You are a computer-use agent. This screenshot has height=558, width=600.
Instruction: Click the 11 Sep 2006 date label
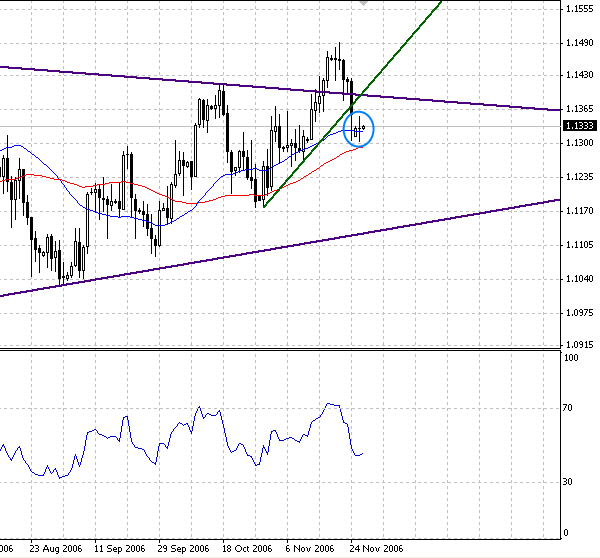(119, 549)
